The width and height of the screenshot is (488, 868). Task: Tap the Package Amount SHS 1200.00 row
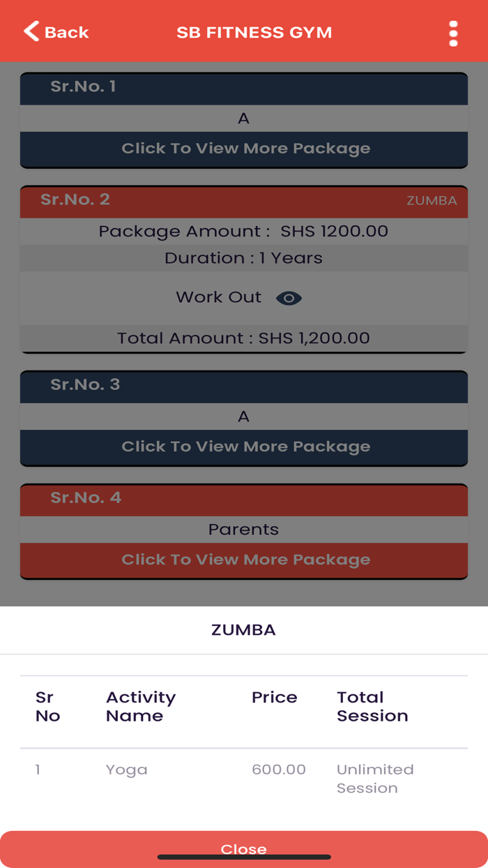[x=244, y=231]
